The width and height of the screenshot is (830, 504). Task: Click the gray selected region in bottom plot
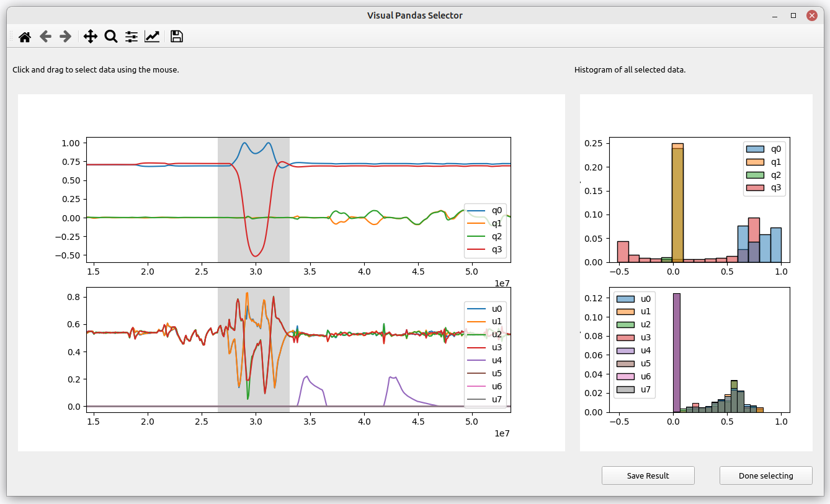point(254,350)
